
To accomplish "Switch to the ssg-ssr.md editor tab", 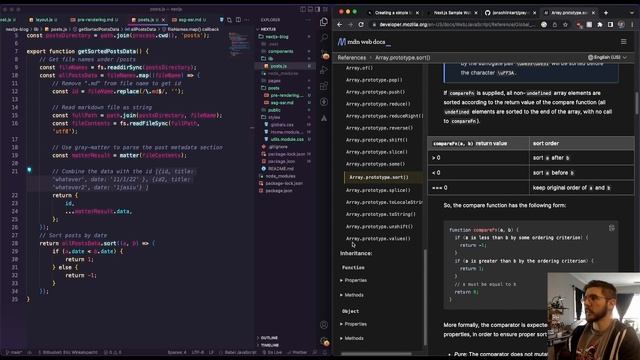I will coord(190,20).
